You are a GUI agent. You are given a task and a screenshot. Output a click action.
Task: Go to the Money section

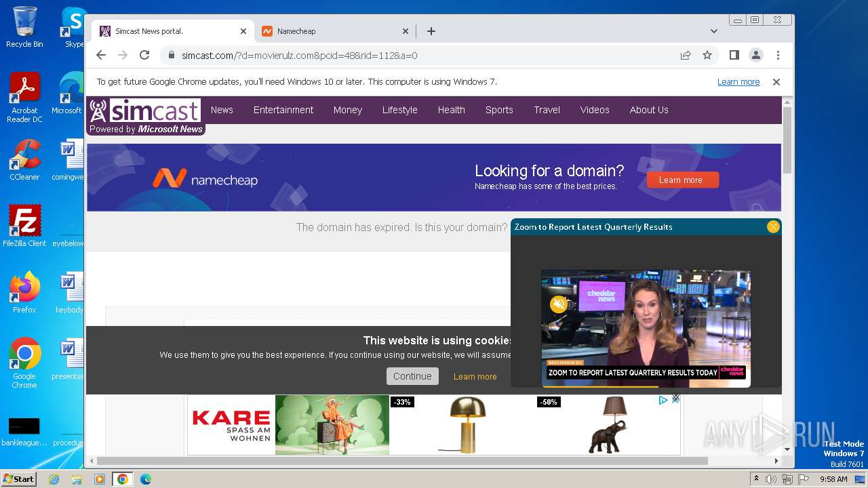point(348,110)
